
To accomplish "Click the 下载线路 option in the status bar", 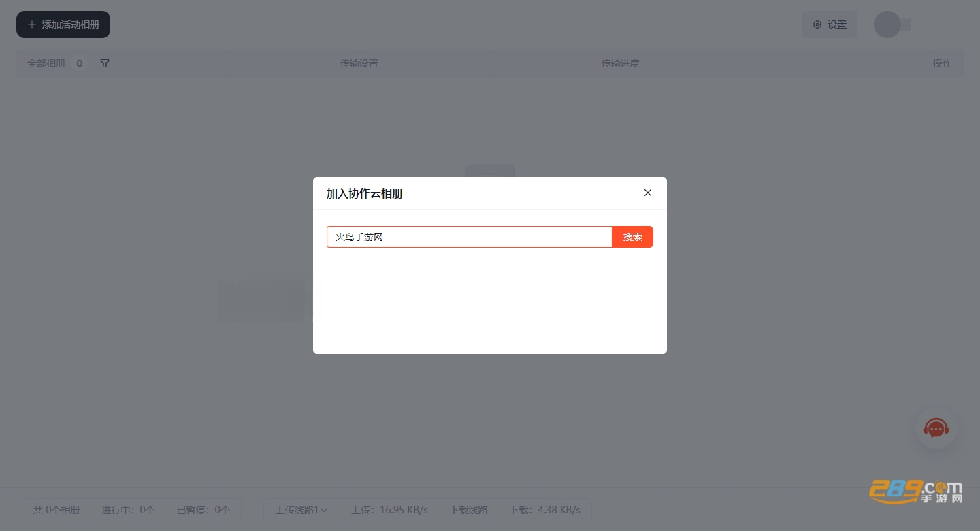I will point(469,510).
